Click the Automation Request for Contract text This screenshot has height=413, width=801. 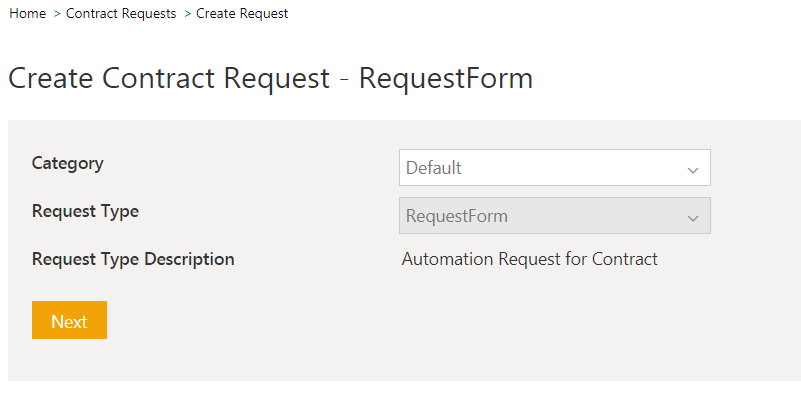529,259
